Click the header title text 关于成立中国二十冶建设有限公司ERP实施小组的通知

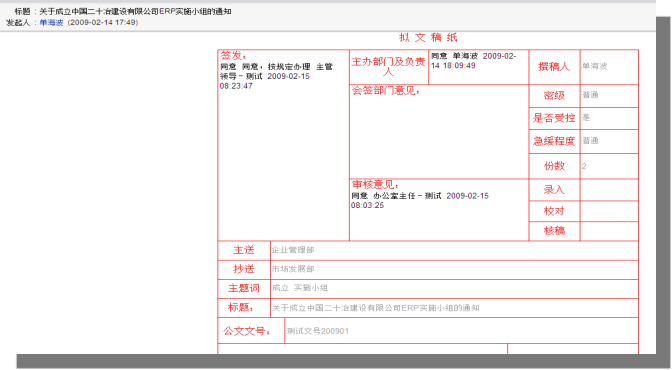coord(135,12)
